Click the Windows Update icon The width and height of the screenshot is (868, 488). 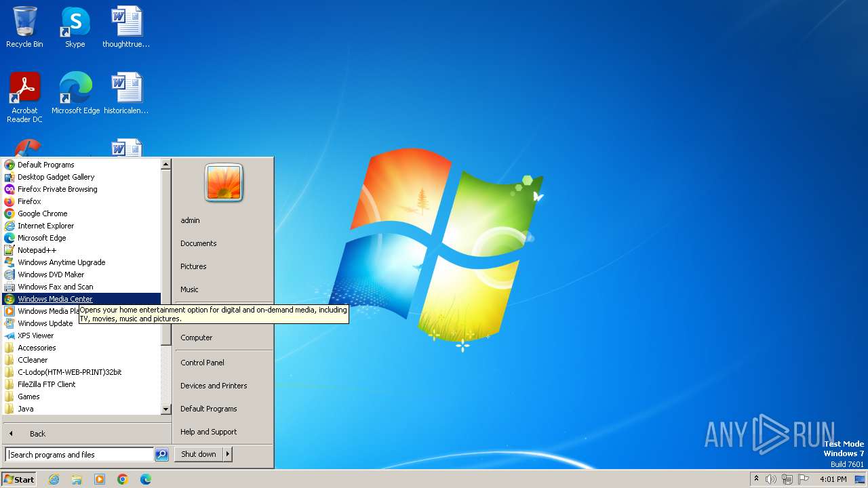pos(9,323)
